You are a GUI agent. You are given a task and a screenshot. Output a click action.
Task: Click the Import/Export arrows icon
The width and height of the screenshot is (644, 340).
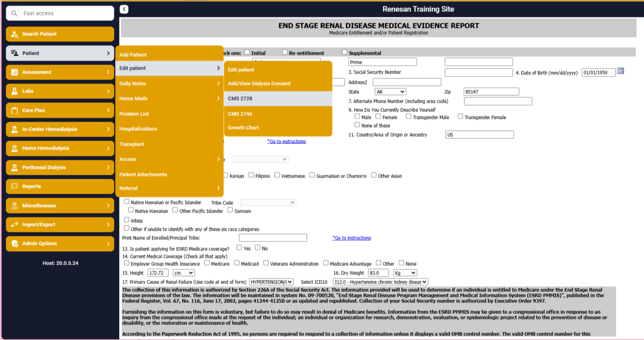pos(14,225)
